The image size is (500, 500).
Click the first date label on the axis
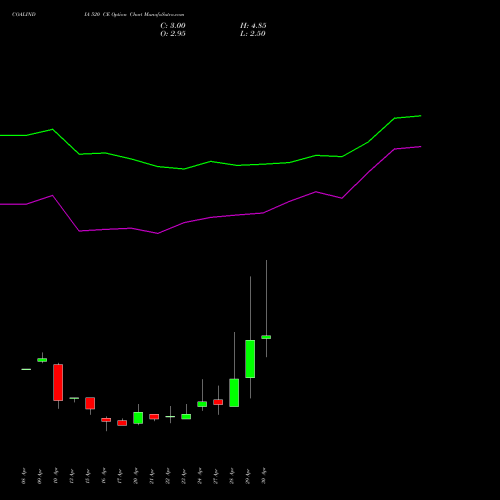[24, 476]
